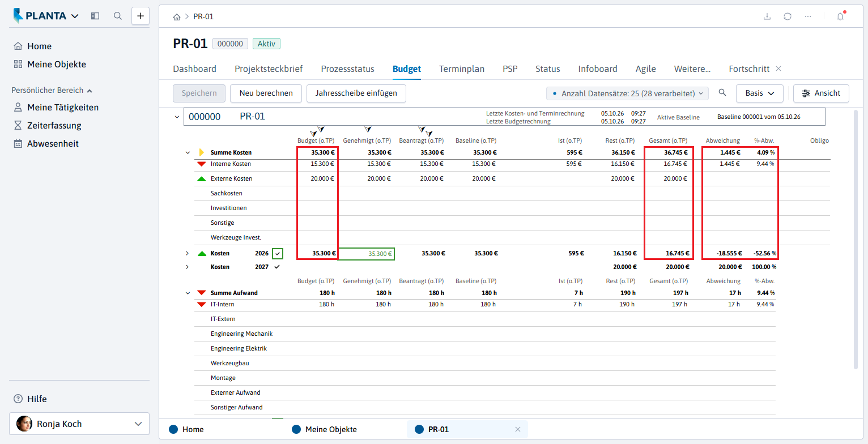This screenshot has height=444, width=868.
Task: Open the notifications bell
Action: [840, 16]
